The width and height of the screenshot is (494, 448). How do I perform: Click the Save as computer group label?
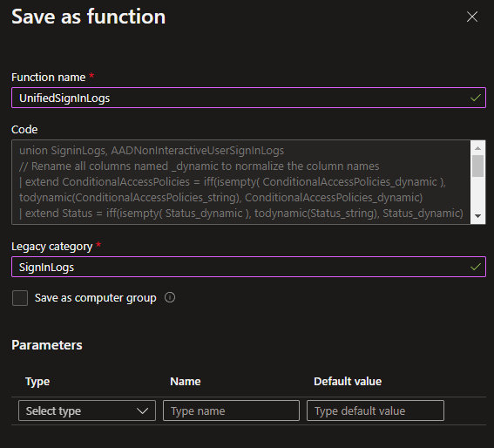(x=96, y=298)
